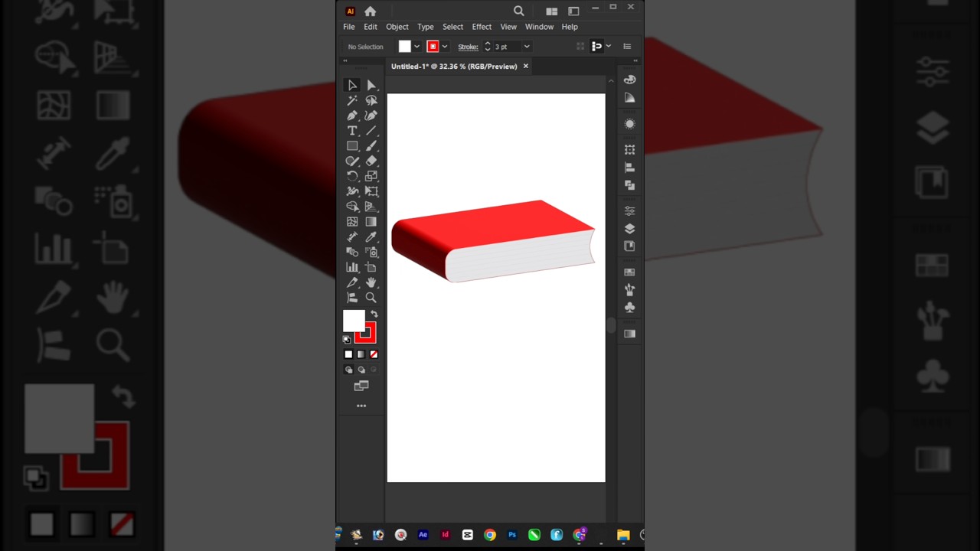Open the Select menu

(x=452, y=27)
